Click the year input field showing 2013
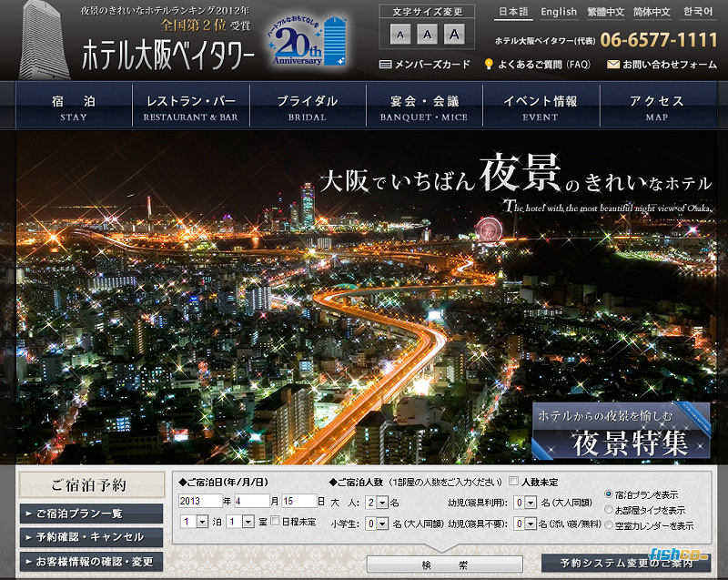The image size is (728, 580). [200, 501]
